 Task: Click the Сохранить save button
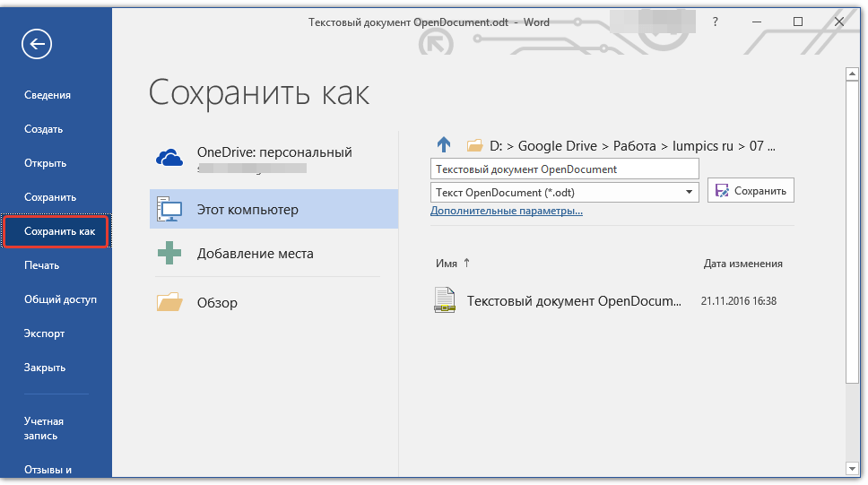pyautogui.click(x=751, y=190)
